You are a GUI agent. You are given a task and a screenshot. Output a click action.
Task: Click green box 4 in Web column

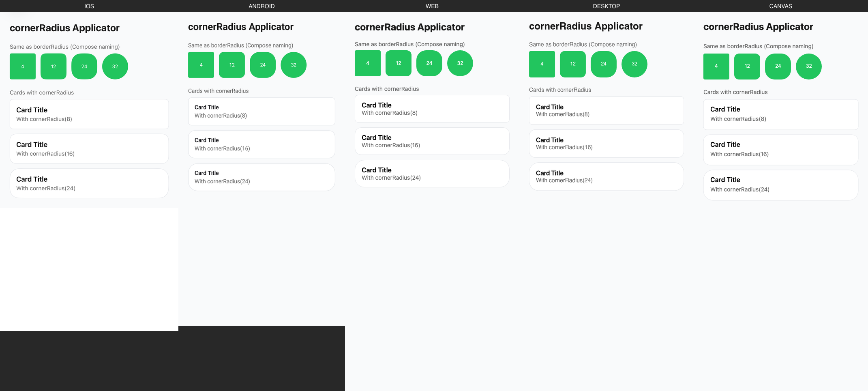point(368,63)
